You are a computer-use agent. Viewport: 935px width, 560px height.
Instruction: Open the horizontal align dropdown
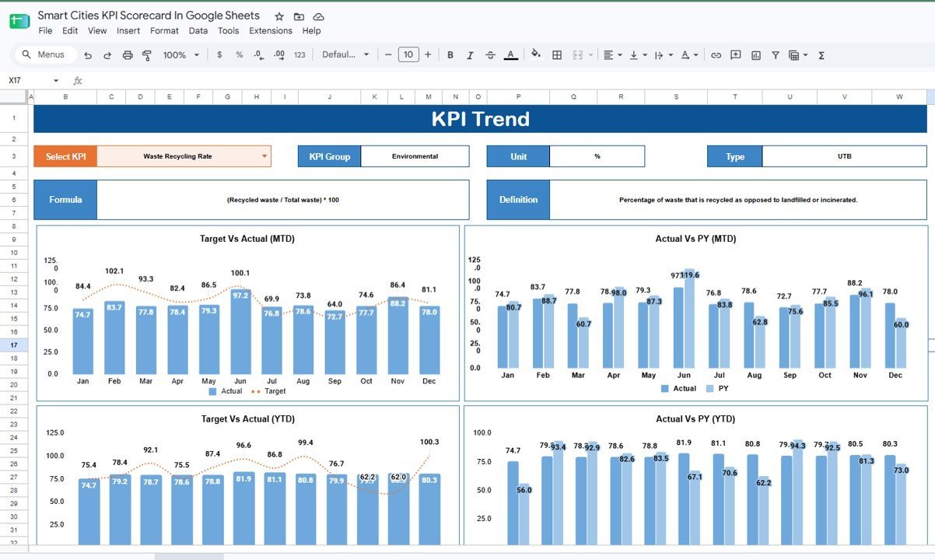point(613,55)
